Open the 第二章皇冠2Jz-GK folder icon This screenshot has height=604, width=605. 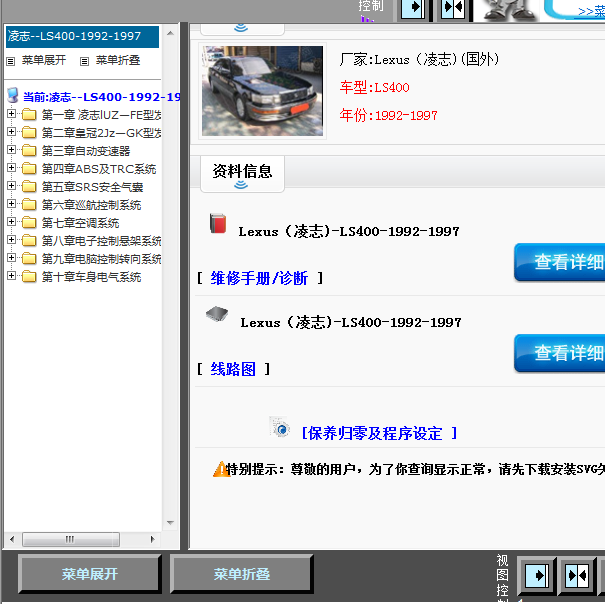click(29, 133)
